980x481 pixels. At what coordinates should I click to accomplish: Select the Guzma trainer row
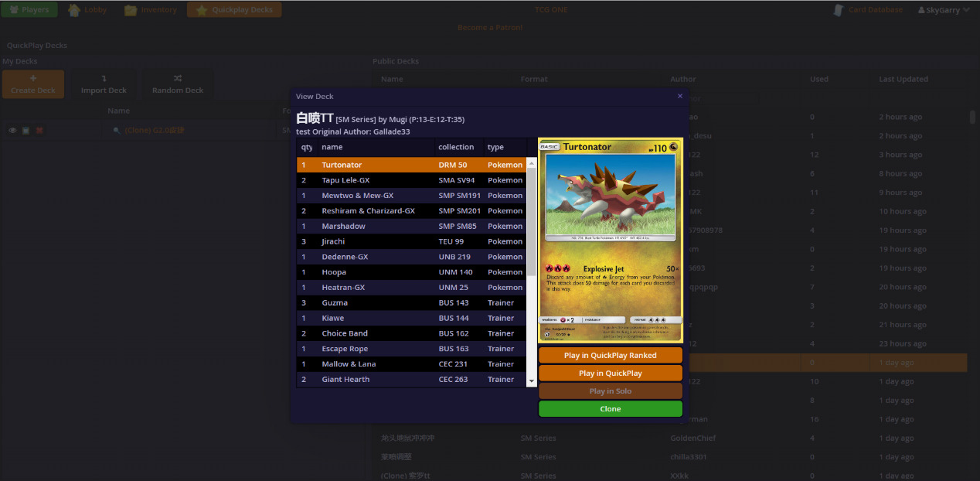click(x=411, y=303)
